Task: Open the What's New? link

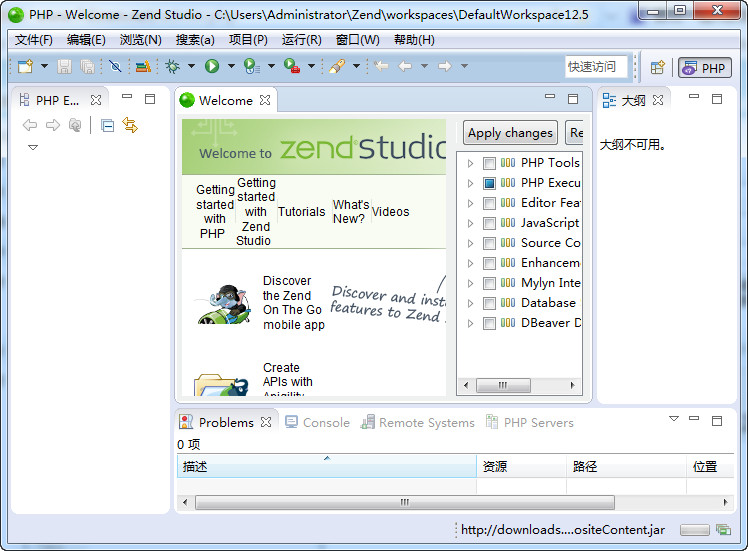Action: point(351,211)
